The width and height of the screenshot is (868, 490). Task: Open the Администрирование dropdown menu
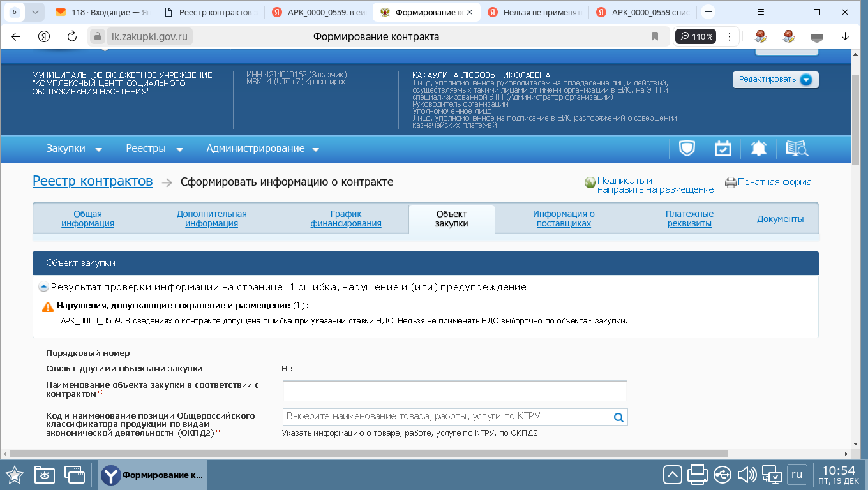(x=262, y=149)
